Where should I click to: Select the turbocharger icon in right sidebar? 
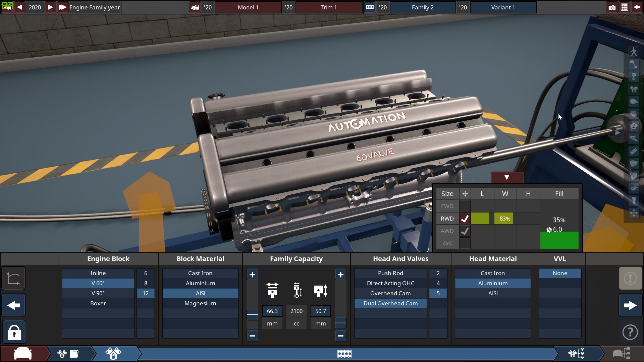(x=634, y=126)
